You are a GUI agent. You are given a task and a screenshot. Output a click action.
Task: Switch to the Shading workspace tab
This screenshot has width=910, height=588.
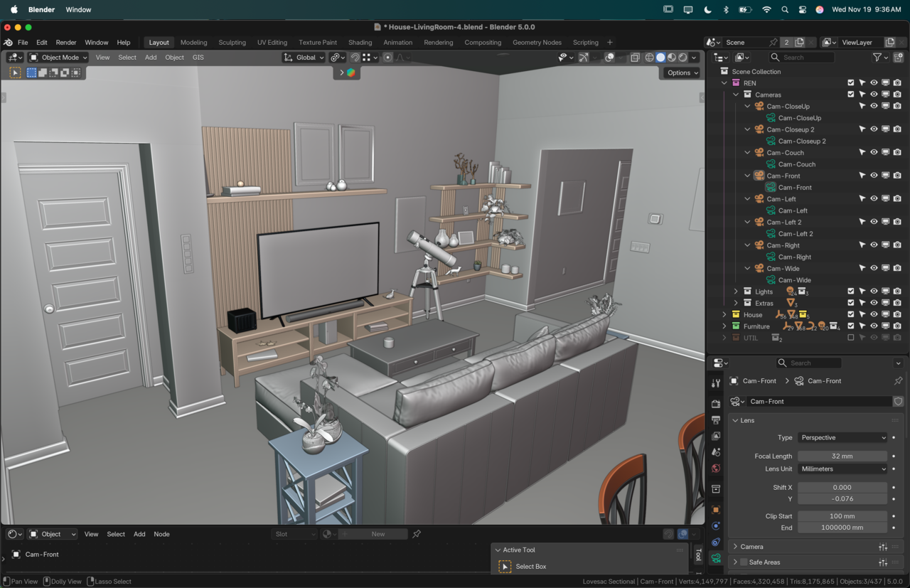(360, 43)
